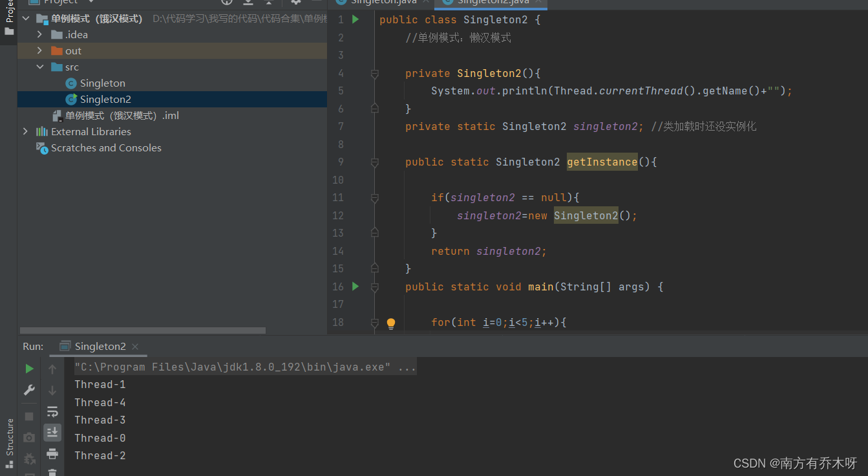Toggle soft-wrap in the console output
Image resolution: width=868 pixels, height=476 pixels.
point(52,411)
